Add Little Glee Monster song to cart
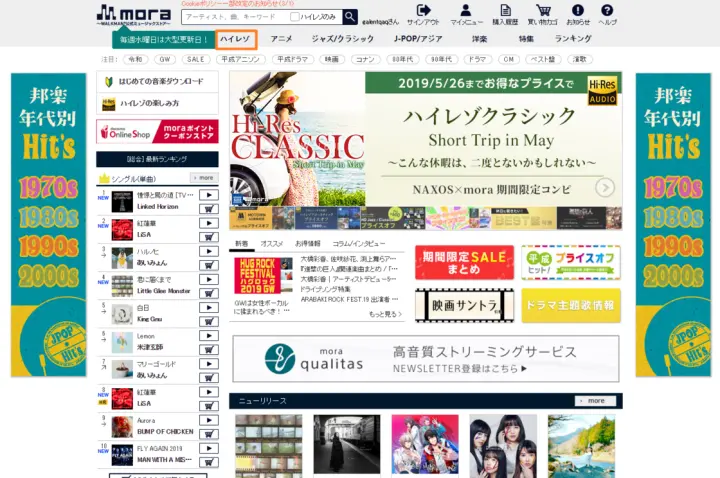 click(x=208, y=293)
